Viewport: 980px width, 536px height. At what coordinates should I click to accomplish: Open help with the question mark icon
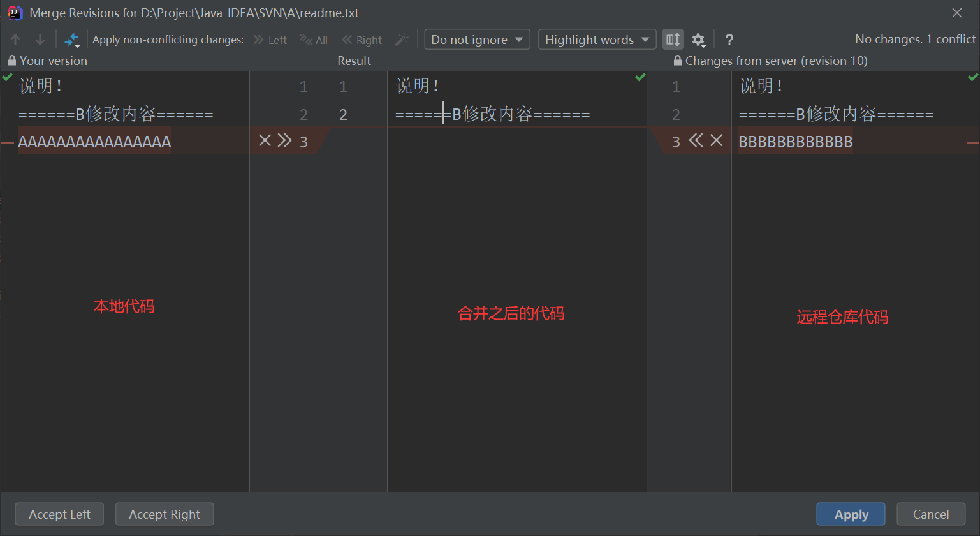point(729,40)
